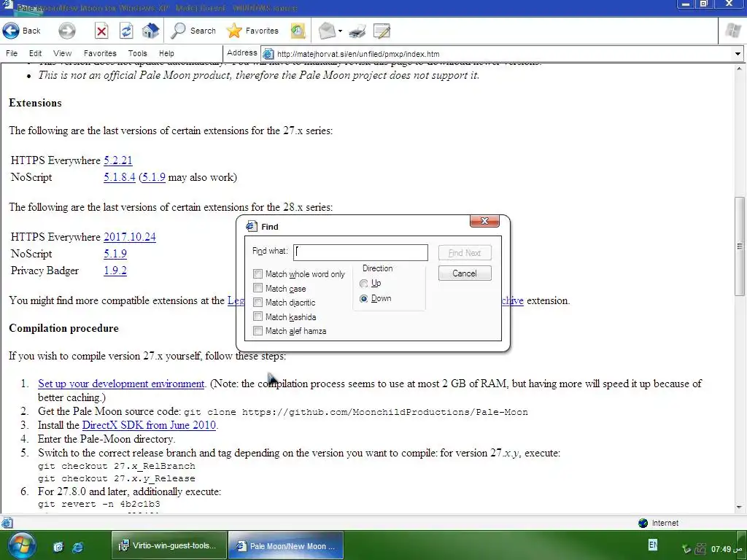The width and height of the screenshot is (747, 560).
Task: Refresh the page via the Refresh icon
Action: coord(125,31)
